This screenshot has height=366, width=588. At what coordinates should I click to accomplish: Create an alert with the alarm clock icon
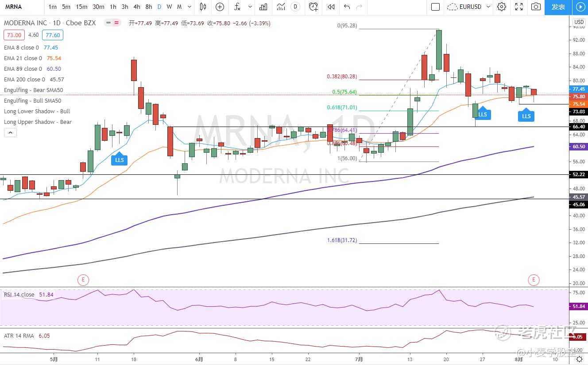coord(313,7)
